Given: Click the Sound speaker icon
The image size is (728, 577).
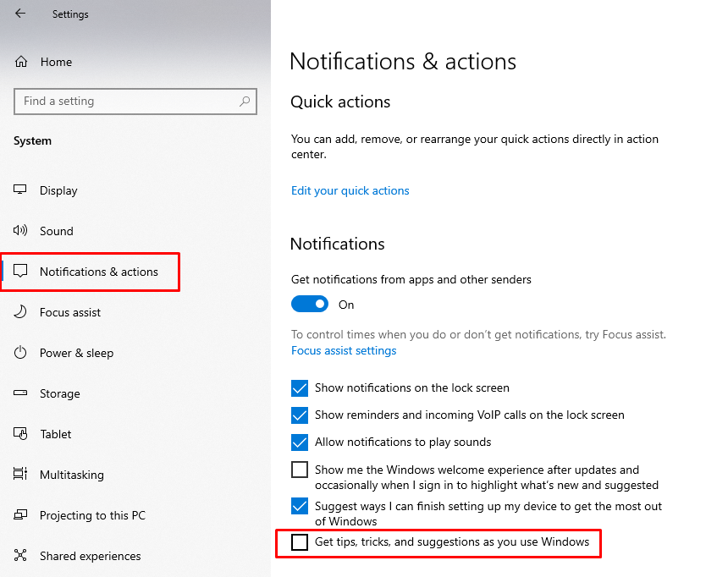Looking at the screenshot, I should [21, 231].
